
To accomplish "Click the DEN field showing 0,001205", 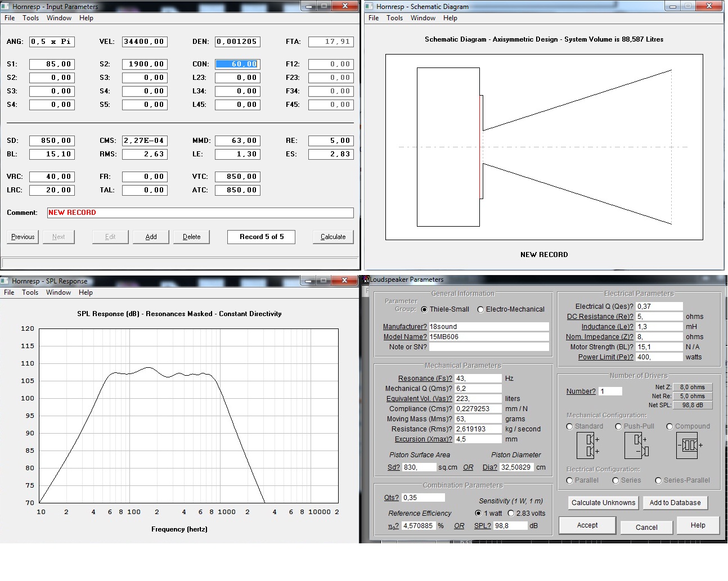I will tap(237, 42).
